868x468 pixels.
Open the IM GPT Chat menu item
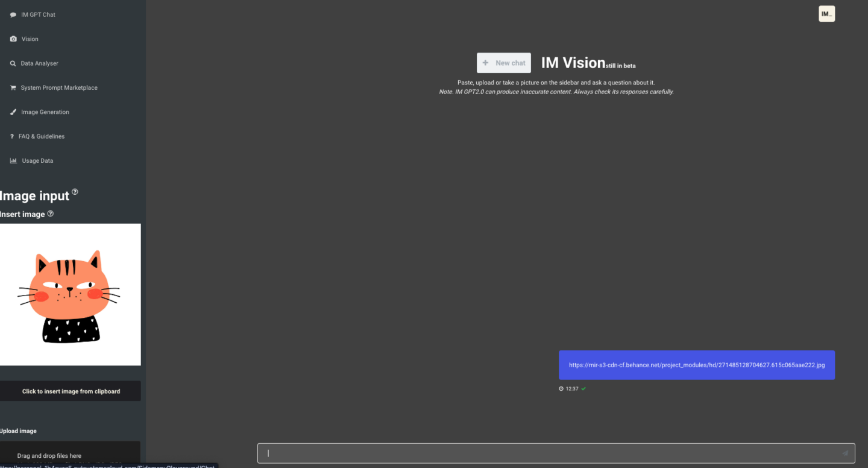(38, 15)
